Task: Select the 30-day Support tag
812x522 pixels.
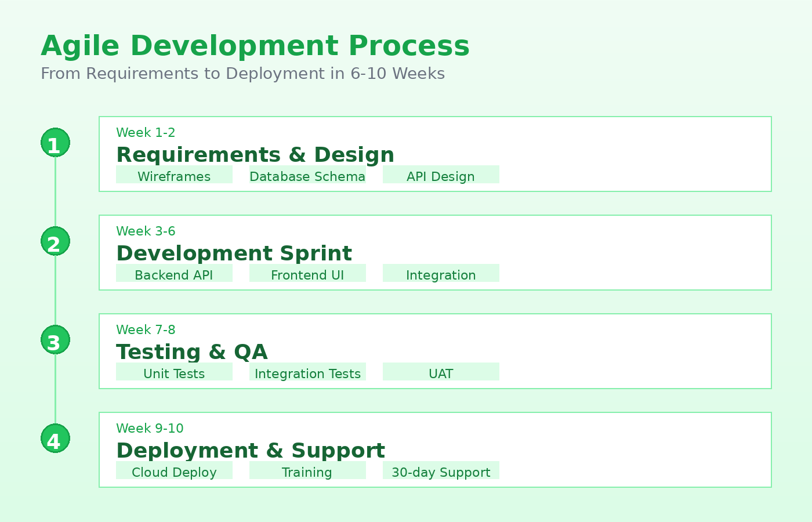Action: [441, 471]
